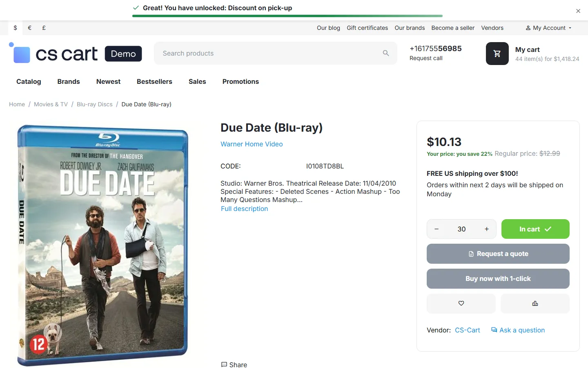Open the Catalog menu

(29, 81)
